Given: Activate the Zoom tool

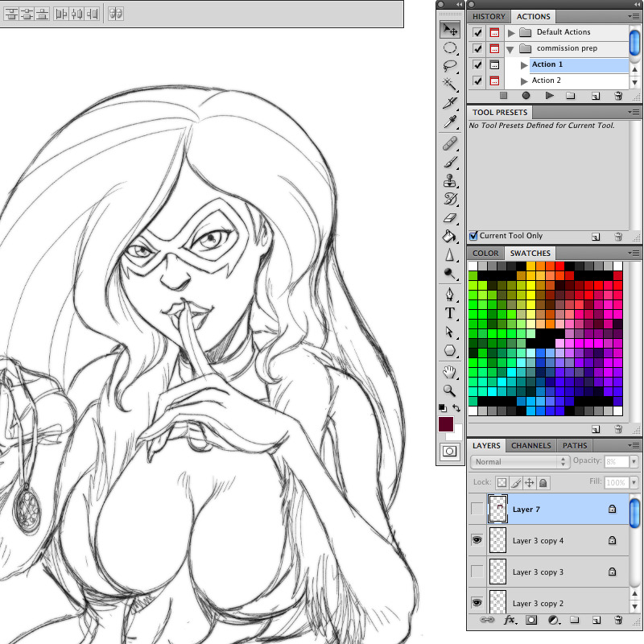Looking at the screenshot, I should [450, 390].
